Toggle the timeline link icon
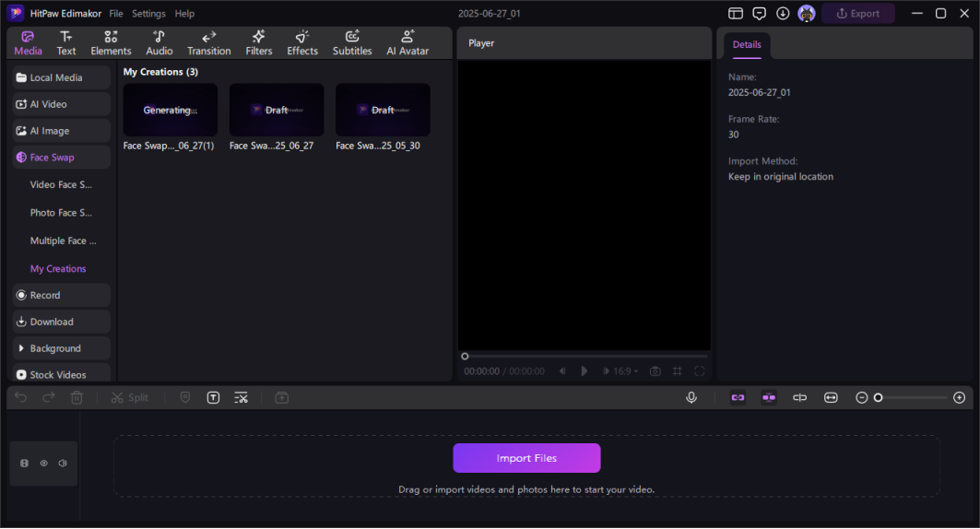Screen dimensions: 980x529 click(738, 398)
